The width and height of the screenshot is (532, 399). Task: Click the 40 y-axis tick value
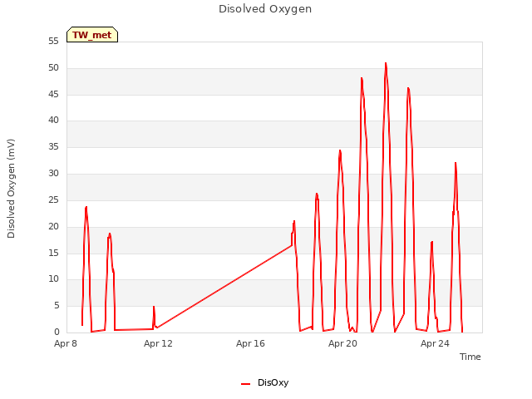pos(53,120)
